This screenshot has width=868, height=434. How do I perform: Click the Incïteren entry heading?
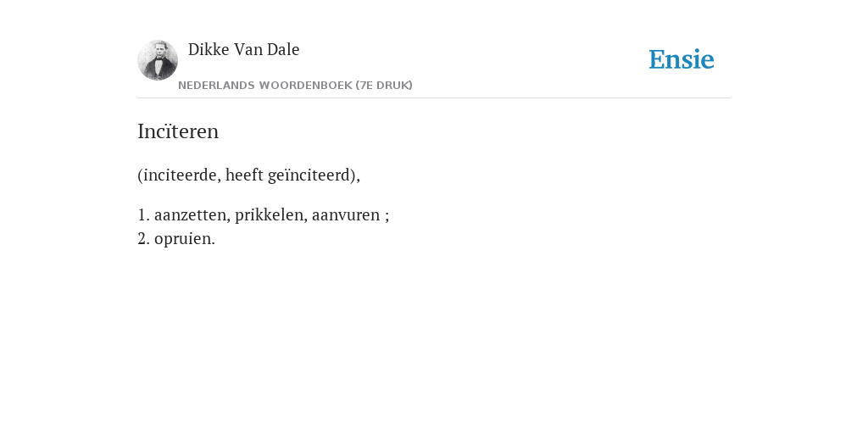click(178, 131)
